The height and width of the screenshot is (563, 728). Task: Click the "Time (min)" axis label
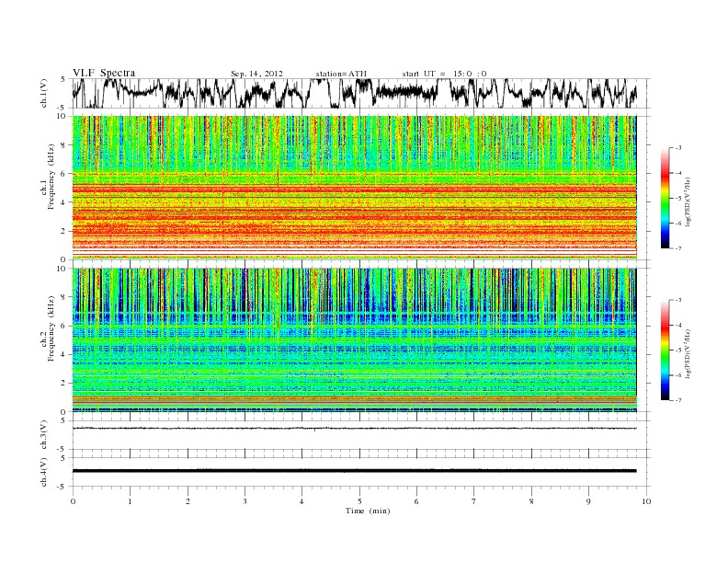coord(368,511)
